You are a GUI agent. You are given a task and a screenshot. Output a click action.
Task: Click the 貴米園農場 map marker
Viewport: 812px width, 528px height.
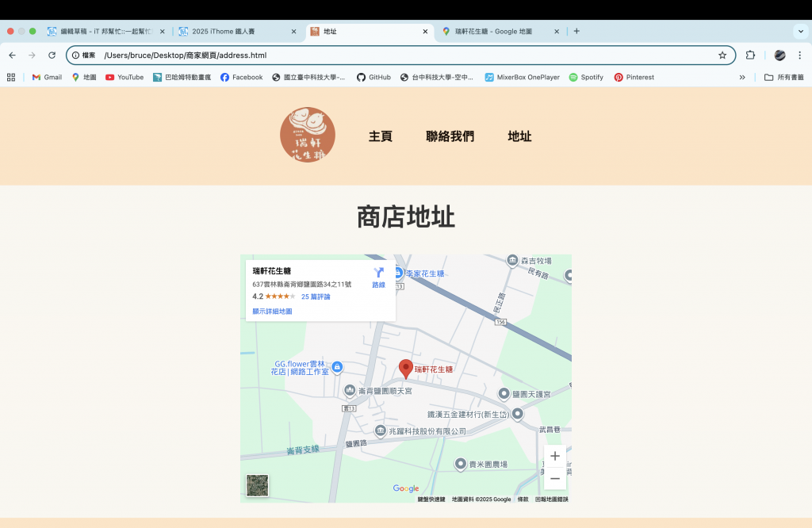click(x=461, y=464)
